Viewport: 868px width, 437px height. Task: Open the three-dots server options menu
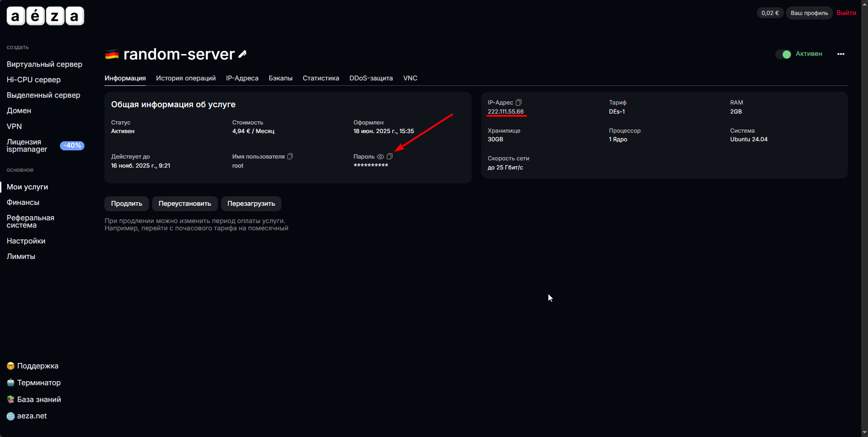click(841, 54)
